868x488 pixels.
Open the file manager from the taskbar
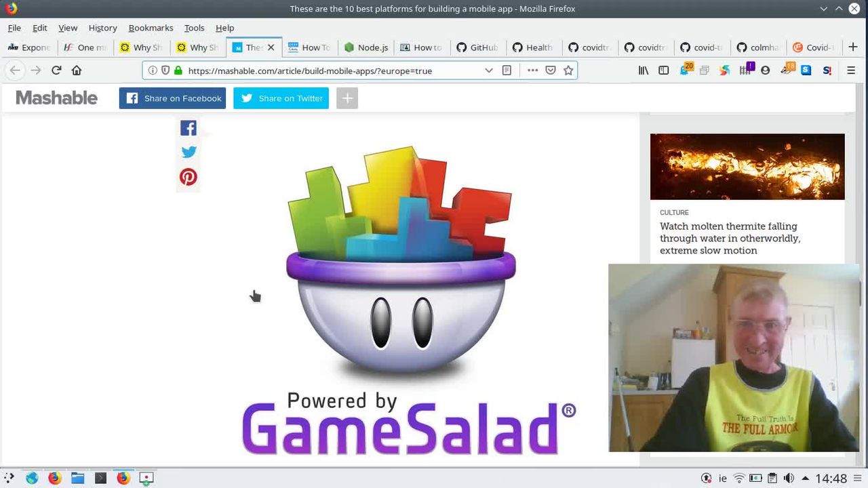(x=78, y=479)
